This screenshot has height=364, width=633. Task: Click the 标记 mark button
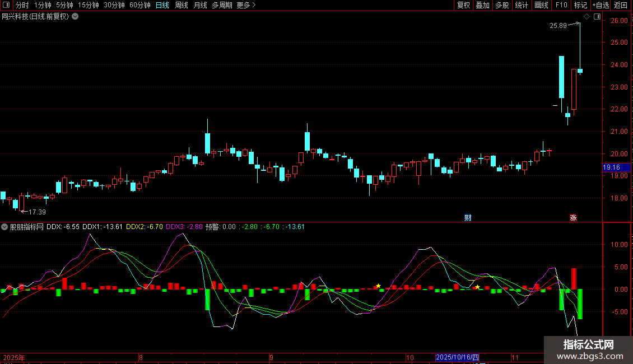(580, 5)
